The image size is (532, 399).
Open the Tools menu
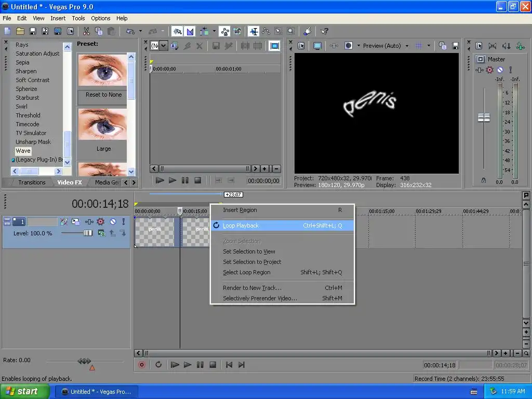pyautogui.click(x=78, y=18)
